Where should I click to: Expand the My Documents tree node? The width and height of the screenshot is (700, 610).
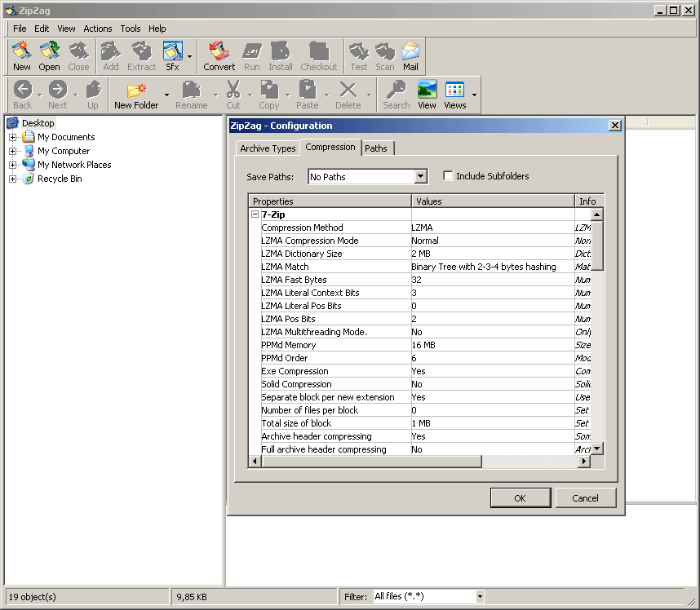(12, 137)
